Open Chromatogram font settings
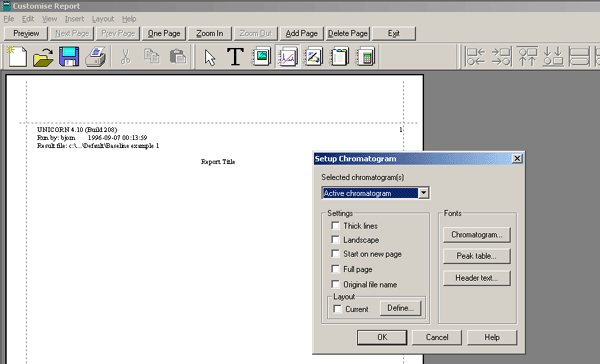The width and height of the screenshot is (600, 364). point(476,235)
